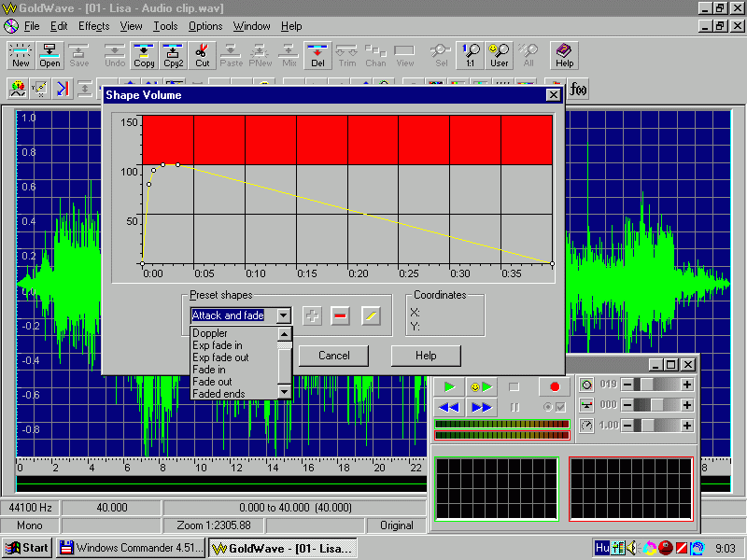Screen dimensions: 747x560
Task: Click the blue arrow and red bar effects icon
Action: point(63,89)
